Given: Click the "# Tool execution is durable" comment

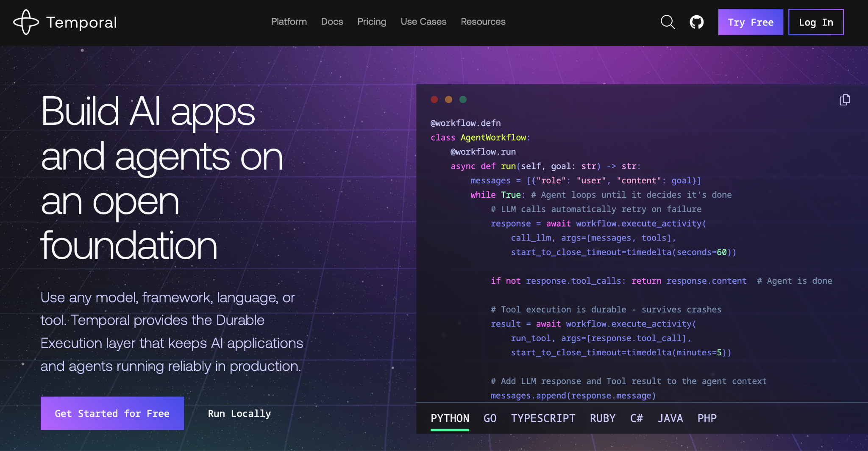Looking at the screenshot, I should tap(606, 310).
